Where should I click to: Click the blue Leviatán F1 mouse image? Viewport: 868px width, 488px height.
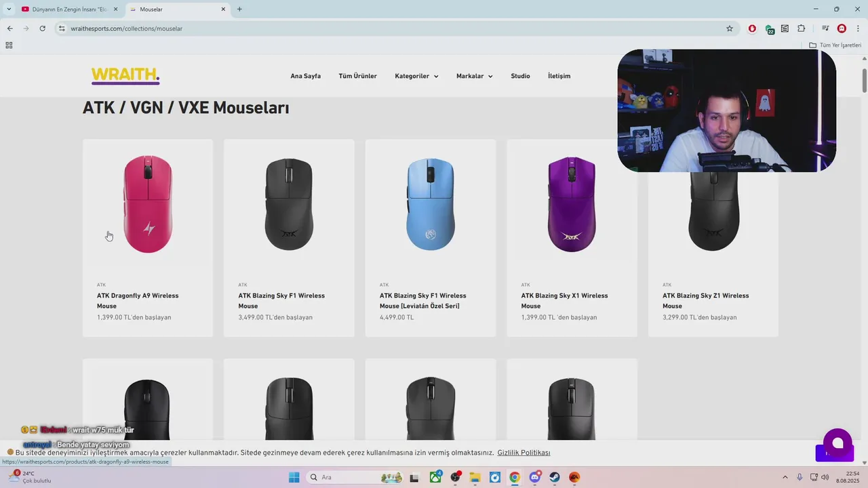point(431,204)
